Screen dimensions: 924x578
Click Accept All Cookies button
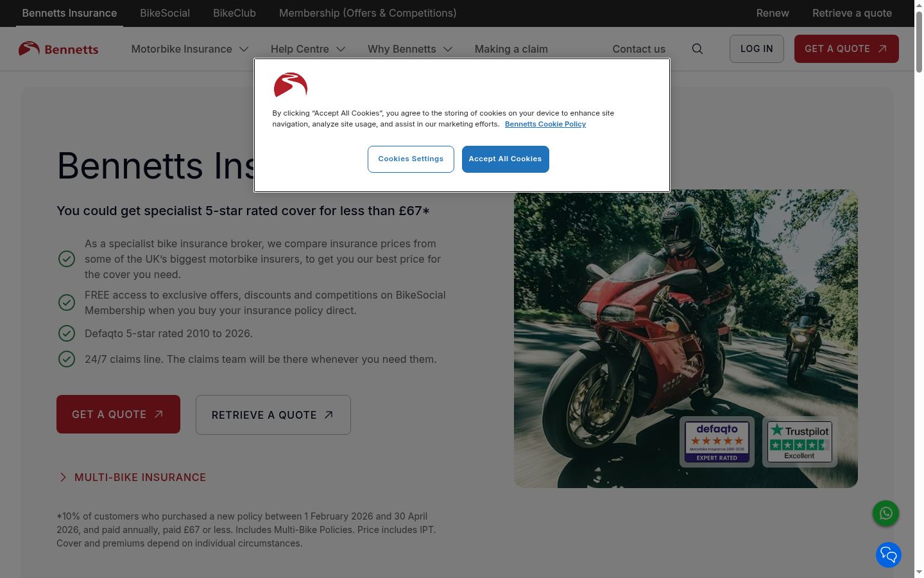coord(505,159)
